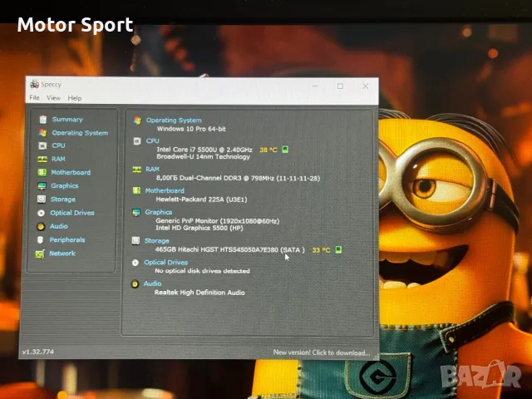The width and height of the screenshot is (532, 399).
Task: Open the Help menu
Action: coord(75,98)
